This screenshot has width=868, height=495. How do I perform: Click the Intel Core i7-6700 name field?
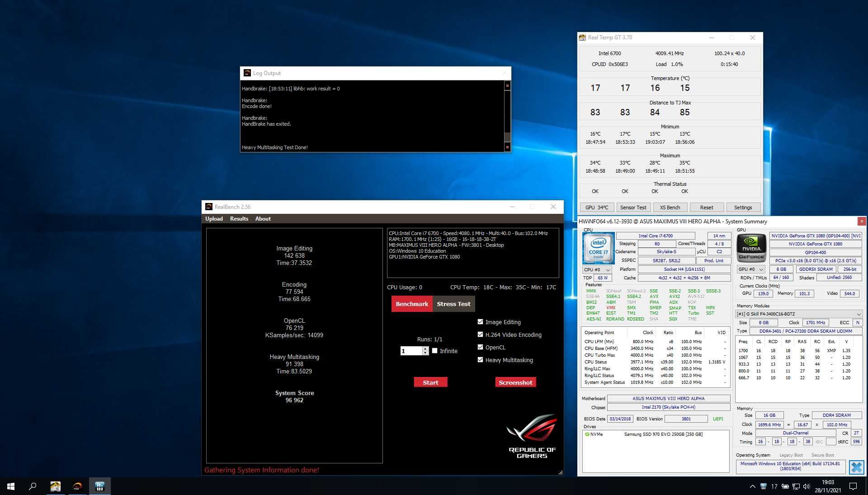pos(656,236)
